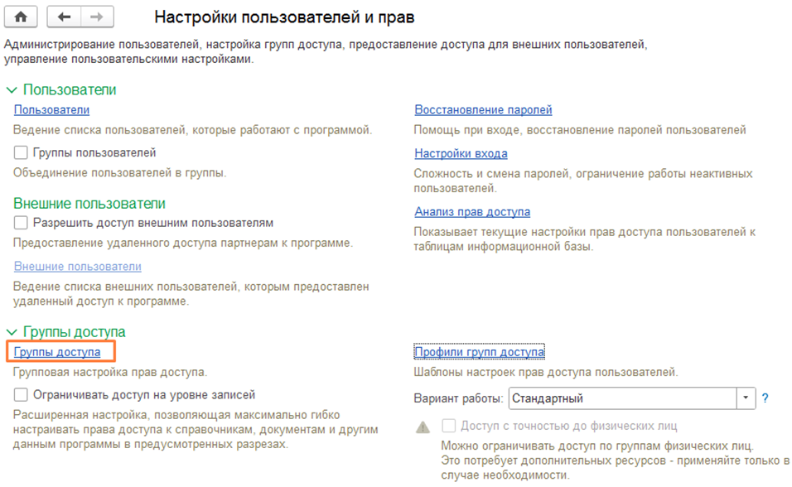Open the highlighted Группы доступа link
Image resolution: width=792 pixels, height=487 pixels.
[57, 352]
